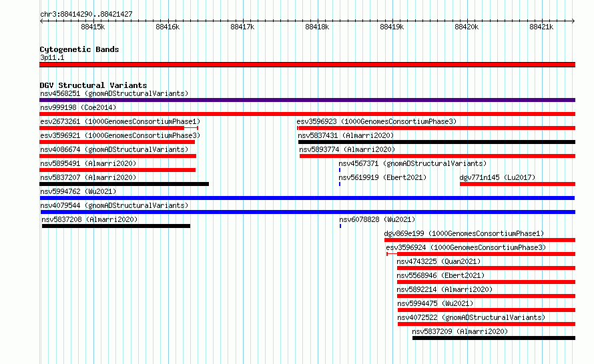Image resolution: width=594 pixels, height=364 pixels.
Task: Click the red esv3596921 variant bar
Action: coord(117,142)
